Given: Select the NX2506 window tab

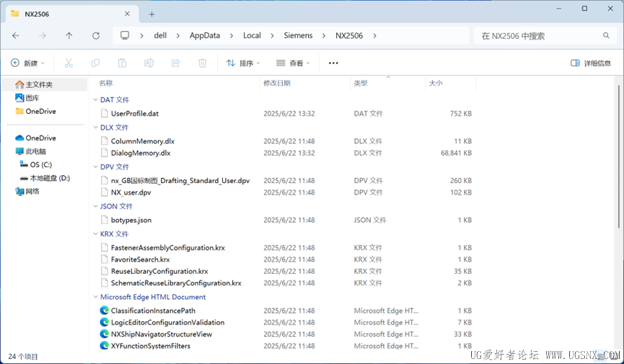Looking at the screenshot, I should click(x=71, y=14).
